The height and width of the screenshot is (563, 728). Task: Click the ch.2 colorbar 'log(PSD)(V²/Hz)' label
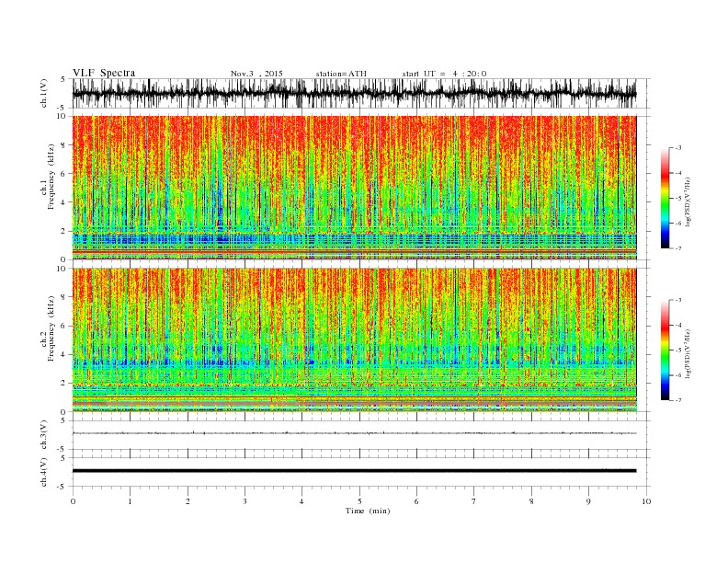(688, 352)
